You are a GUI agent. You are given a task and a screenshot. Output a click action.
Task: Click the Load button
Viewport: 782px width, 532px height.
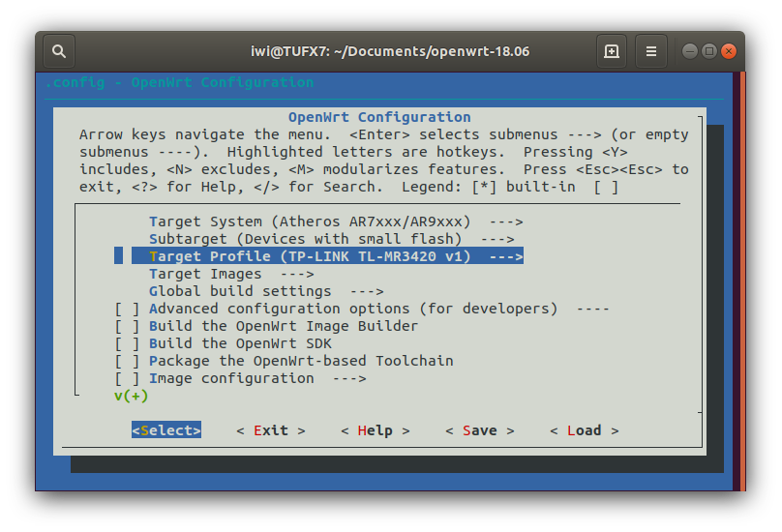(x=584, y=430)
